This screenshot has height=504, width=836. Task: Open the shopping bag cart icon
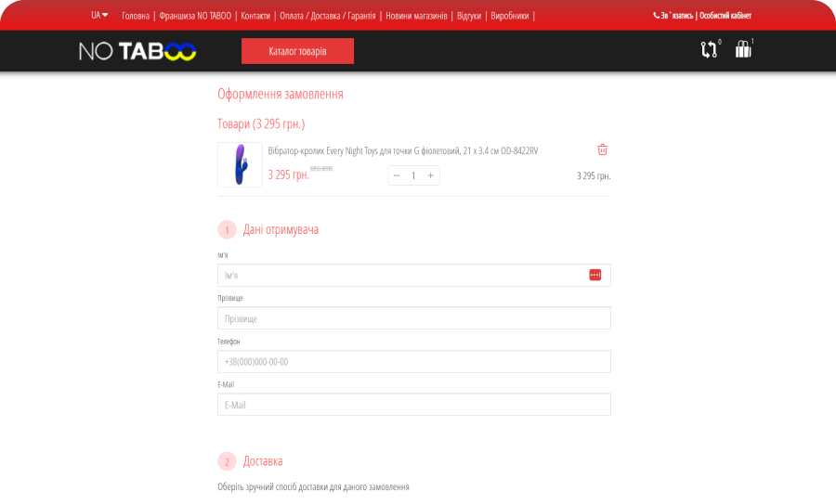coord(743,49)
